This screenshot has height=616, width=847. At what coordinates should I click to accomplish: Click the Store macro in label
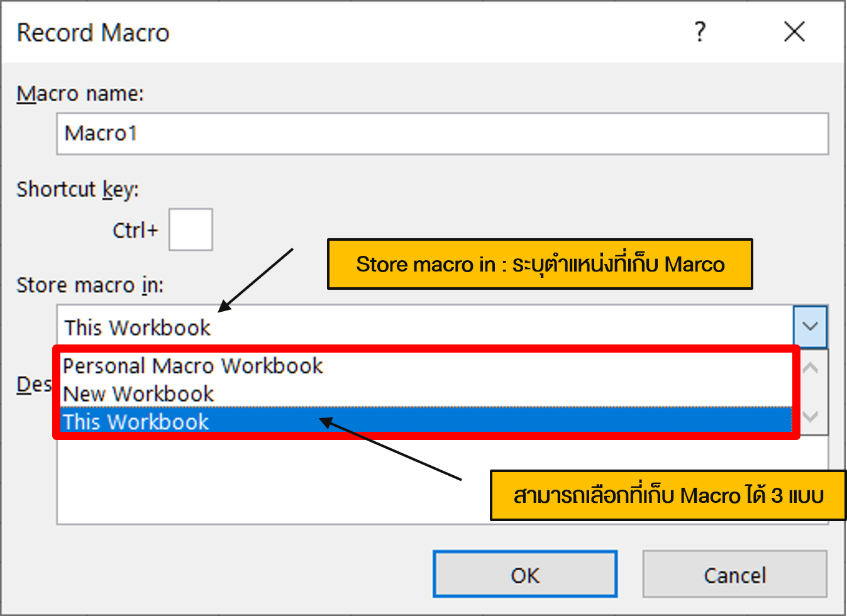[x=90, y=285]
